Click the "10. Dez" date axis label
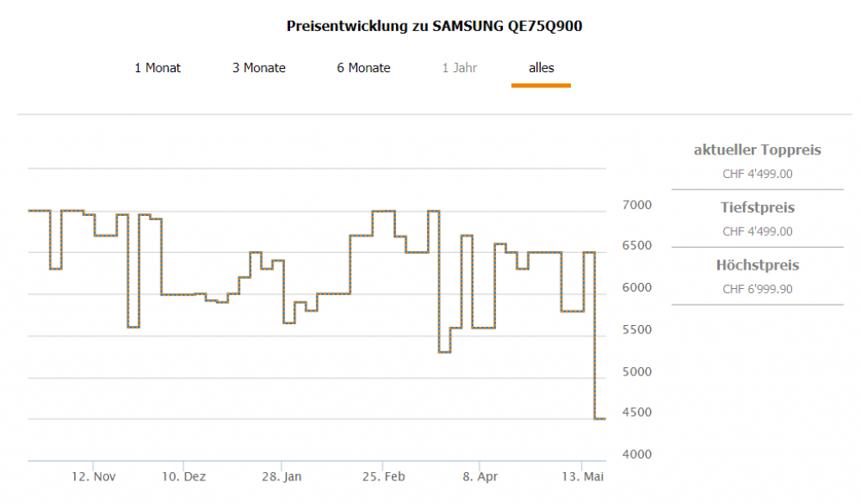This screenshot has height=504, width=861. [x=183, y=477]
